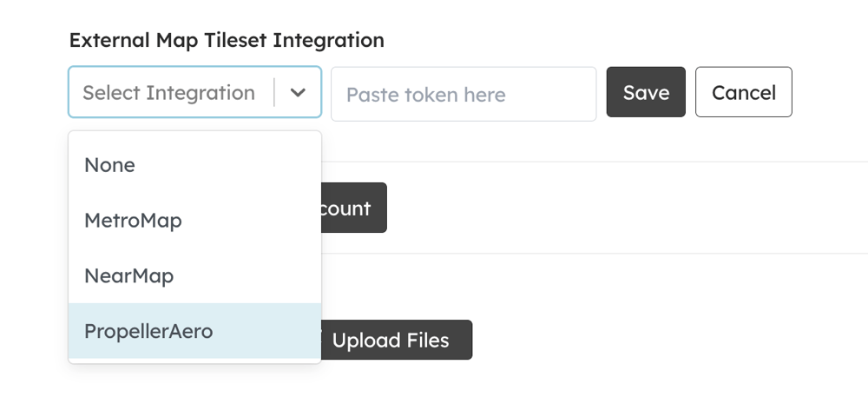Collapse the integration list via the down chevron
Screen dimensions: 868x397
pos(298,92)
